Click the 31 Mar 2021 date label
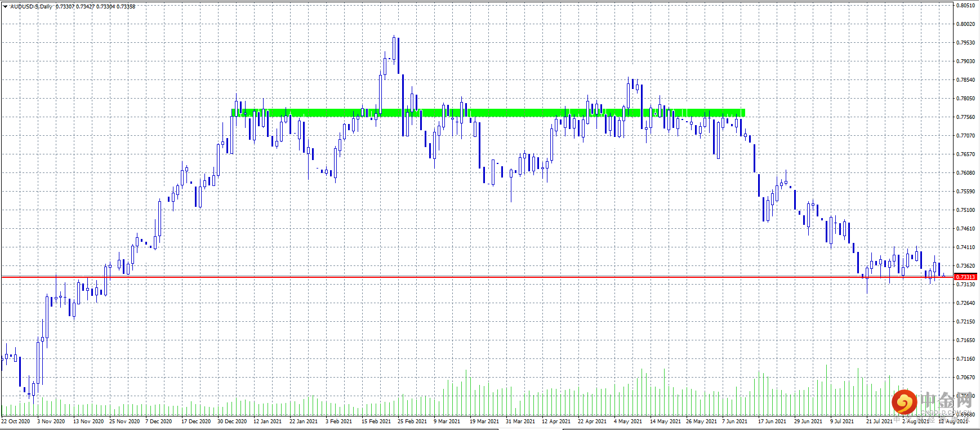This screenshot has height=430, width=980. coord(520,422)
